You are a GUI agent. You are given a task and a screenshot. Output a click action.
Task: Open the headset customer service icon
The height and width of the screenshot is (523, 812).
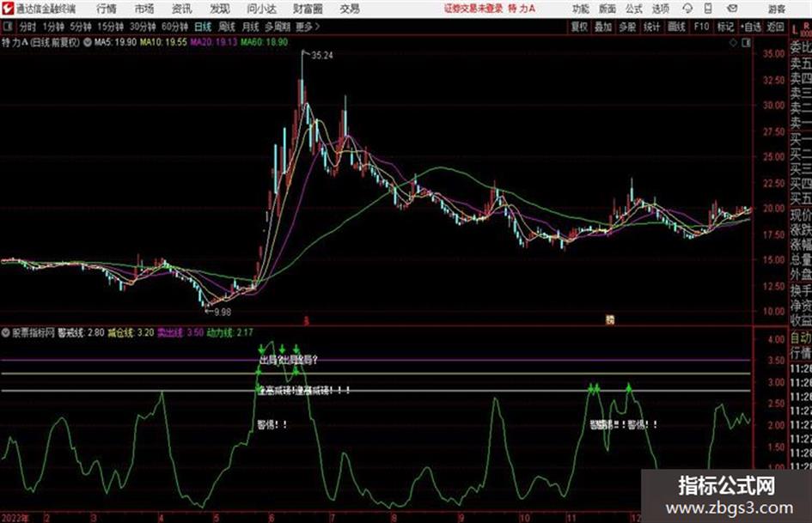pyautogui.click(x=687, y=9)
